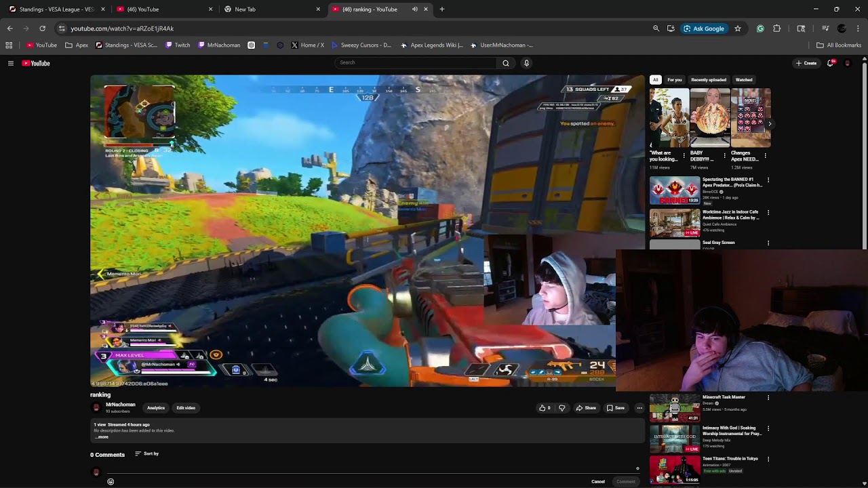
Task: Click the YouTube search input field
Action: tap(416, 63)
